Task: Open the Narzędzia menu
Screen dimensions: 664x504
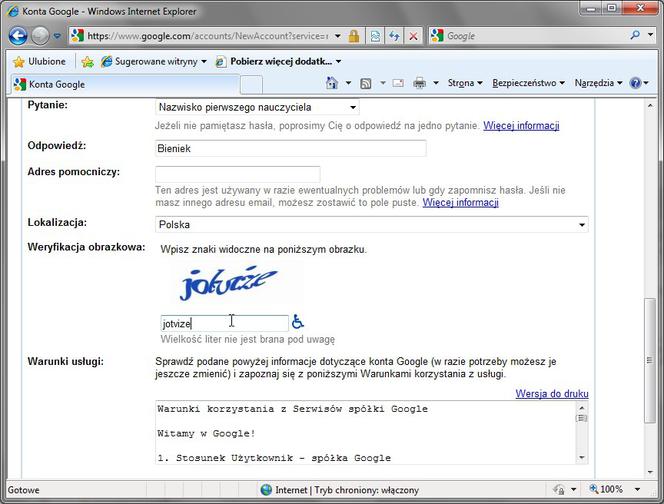Action: tap(598, 83)
